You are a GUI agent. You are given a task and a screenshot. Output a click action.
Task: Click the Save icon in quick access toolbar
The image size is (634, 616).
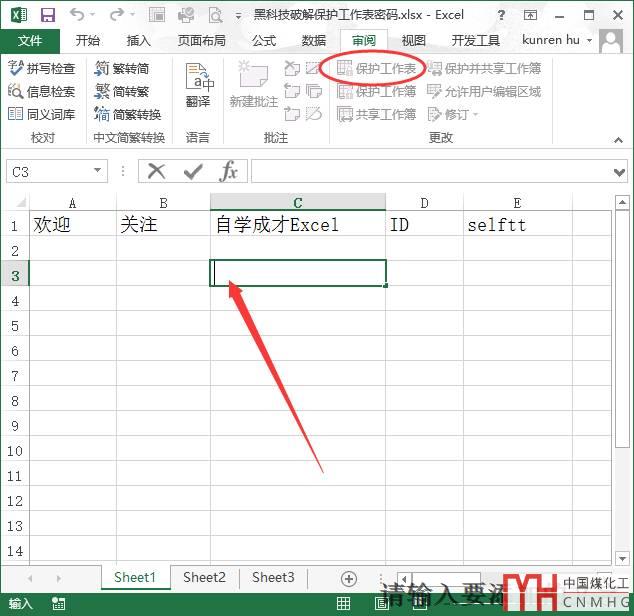click(48, 15)
